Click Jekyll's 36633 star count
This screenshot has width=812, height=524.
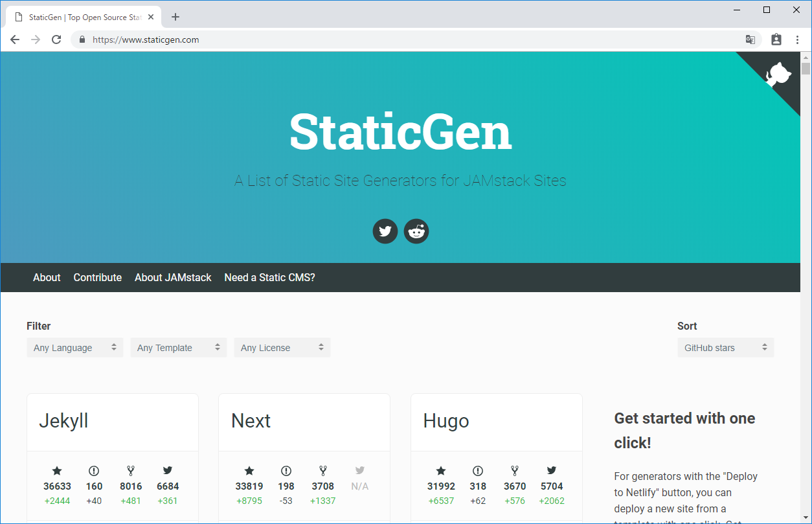click(x=57, y=486)
